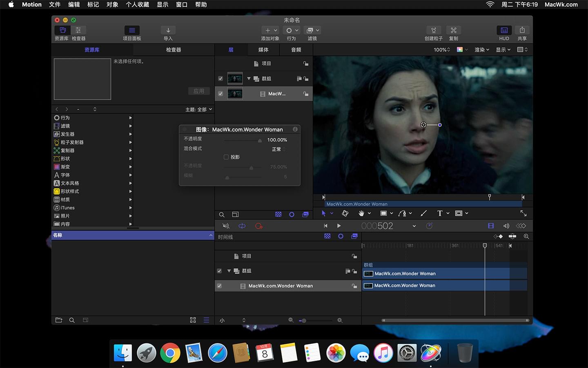Select the 文本风格 category in the library
The width and height of the screenshot is (588, 368).
pyautogui.click(x=93, y=183)
